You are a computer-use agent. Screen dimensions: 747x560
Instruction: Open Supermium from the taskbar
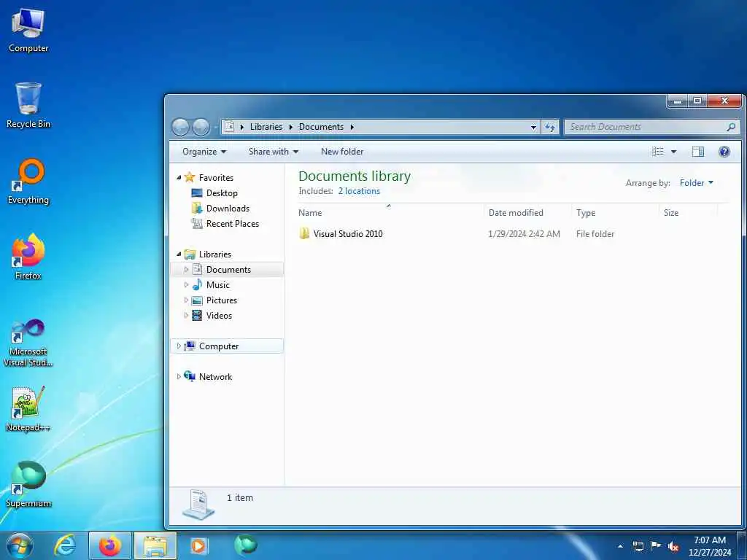tap(246, 545)
